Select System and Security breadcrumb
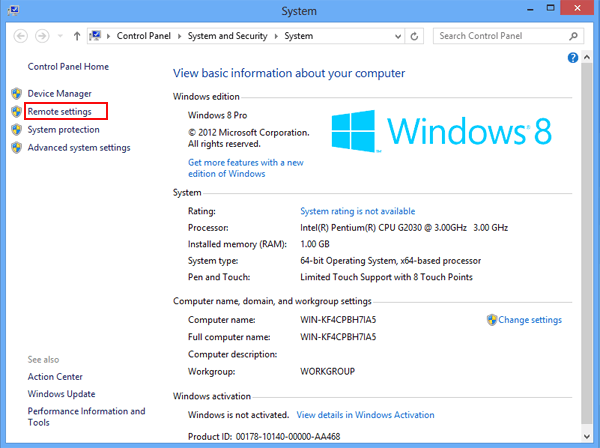Image resolution: width=600 pixels, height=448 pixels. click(x=227, y=36)
